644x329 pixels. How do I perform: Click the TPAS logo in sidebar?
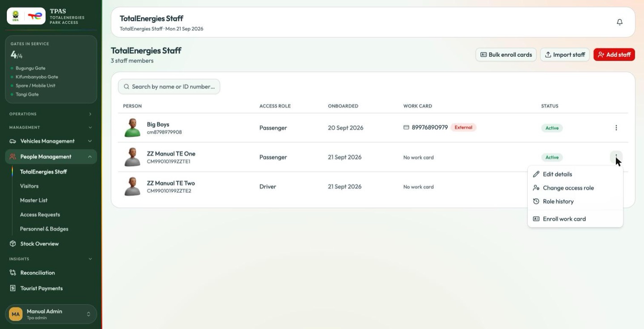click(26, 16)
